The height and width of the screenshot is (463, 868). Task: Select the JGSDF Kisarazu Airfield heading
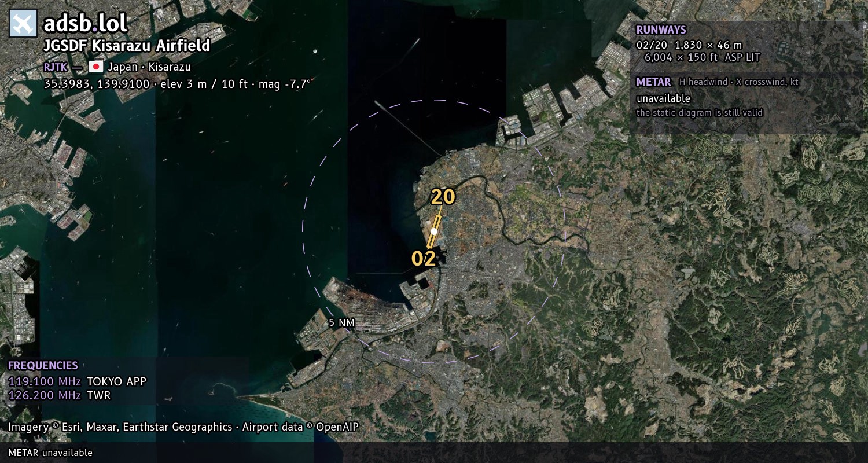pos(127,46)
